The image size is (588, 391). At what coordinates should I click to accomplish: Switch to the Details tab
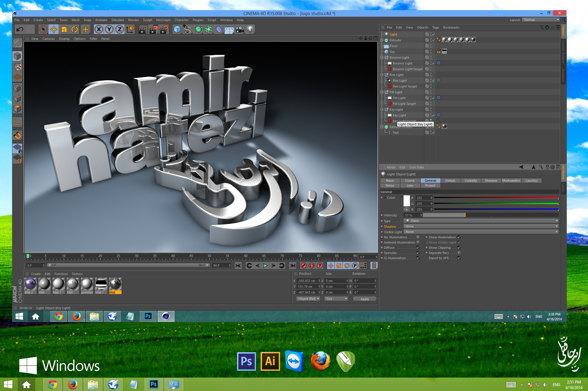click(x=450, y=180)
